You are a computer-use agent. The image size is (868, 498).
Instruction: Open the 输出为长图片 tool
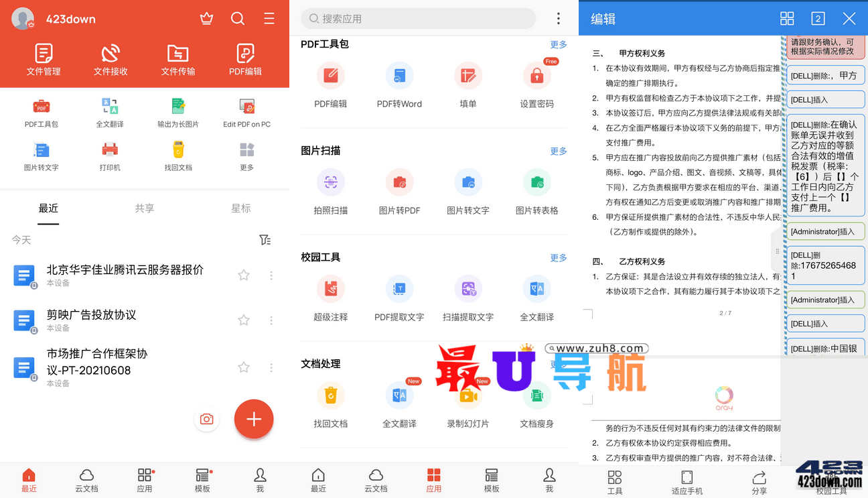(178, 113)
